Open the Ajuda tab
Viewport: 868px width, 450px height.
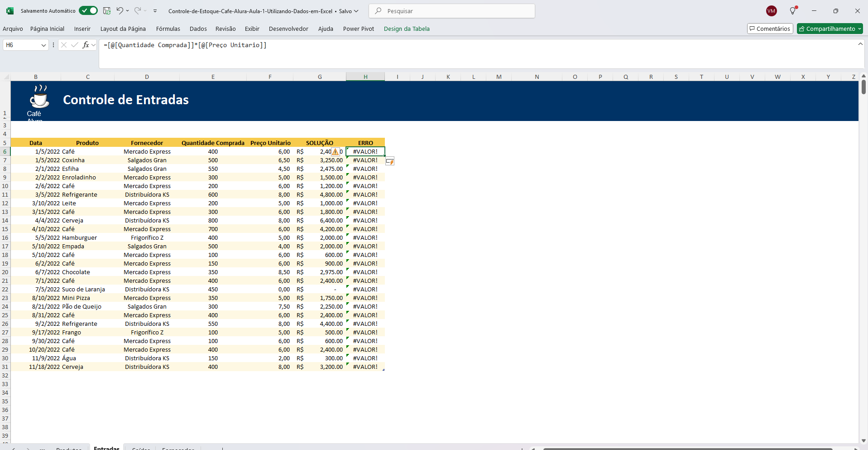click(326, 29)
